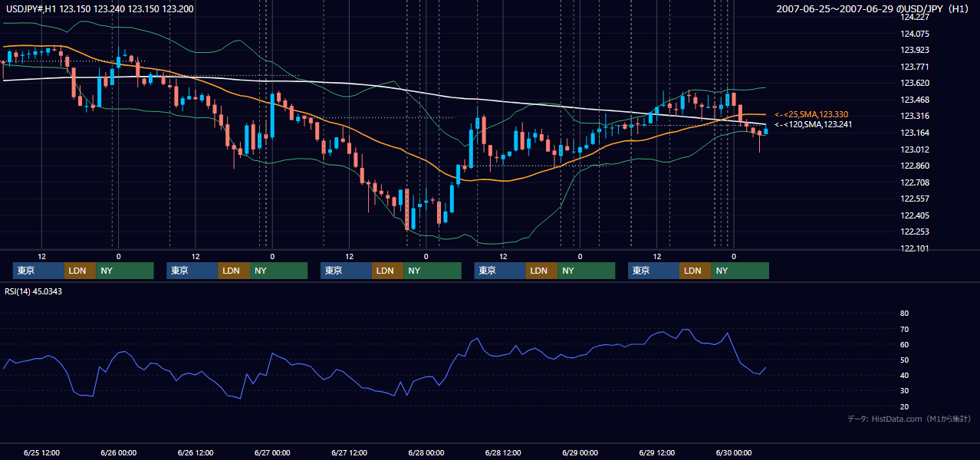Click the 6/27 12:00 time axis label
This screenshot has width=980, height=460.
pos(350,452)
